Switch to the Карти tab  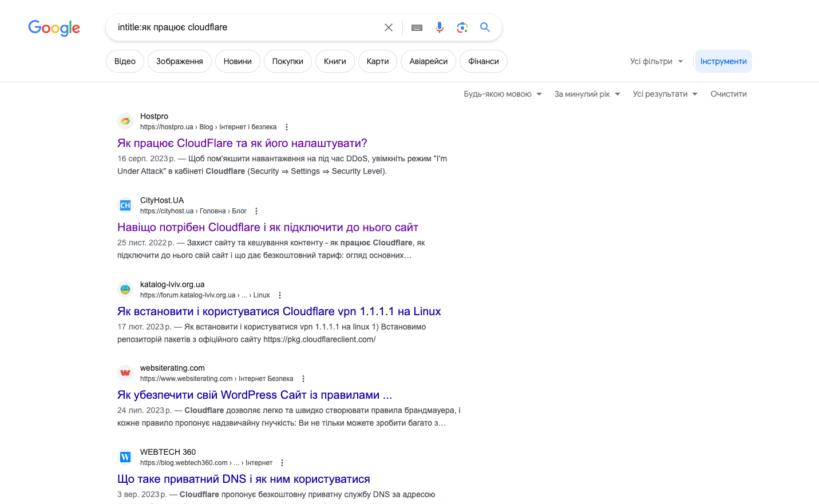378,61
